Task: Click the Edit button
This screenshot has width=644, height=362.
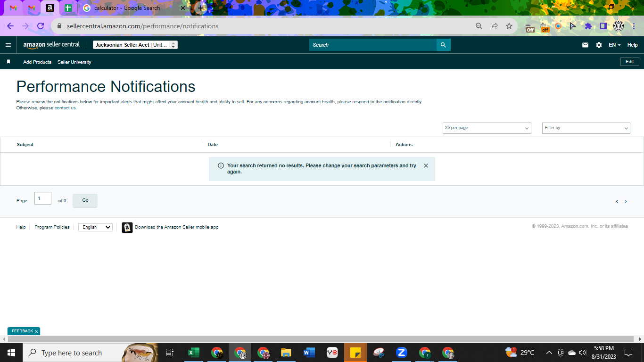Action: (x=630, y=62)
